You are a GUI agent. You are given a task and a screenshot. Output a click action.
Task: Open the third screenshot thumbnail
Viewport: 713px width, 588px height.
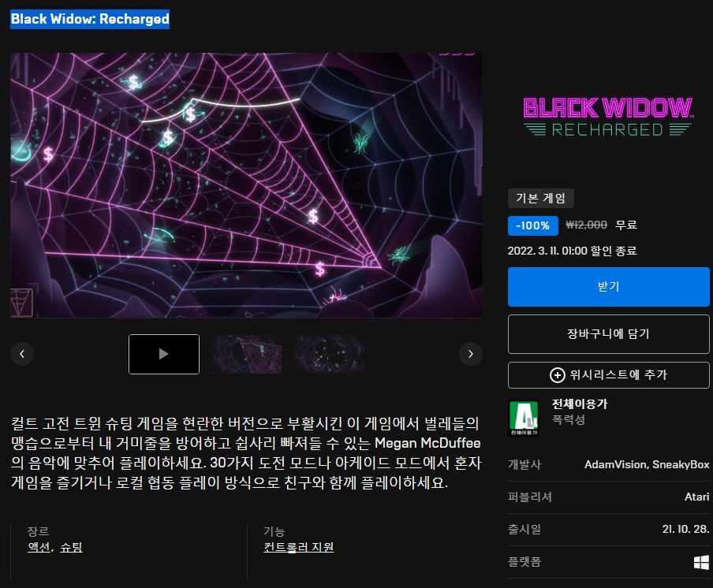click(330, 354)
